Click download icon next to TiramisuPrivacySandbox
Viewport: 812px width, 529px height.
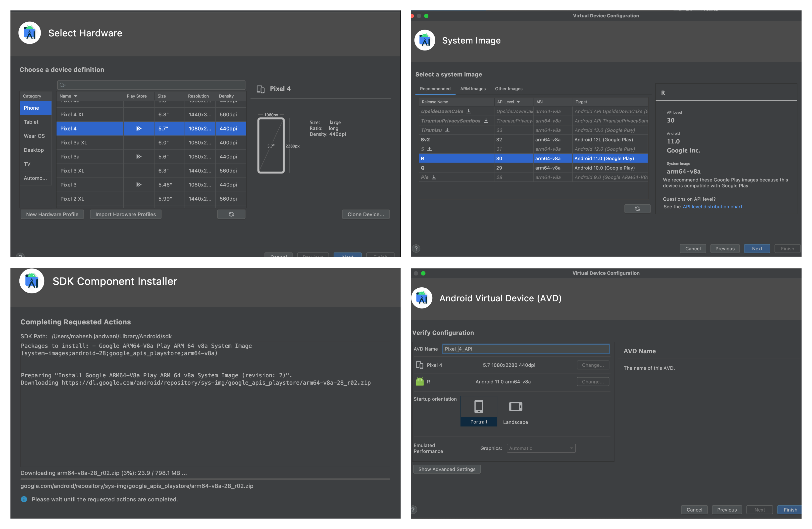click(x=486, y=121)
